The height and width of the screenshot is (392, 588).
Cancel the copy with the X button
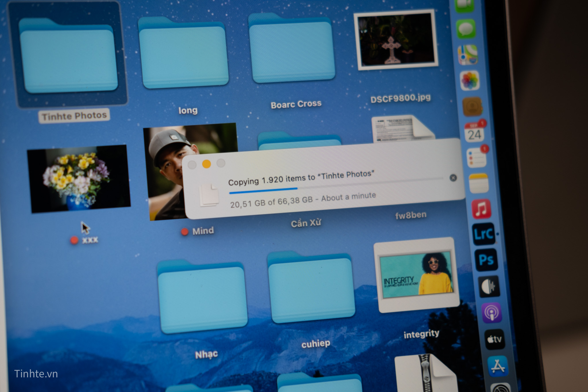coord(453,178)
